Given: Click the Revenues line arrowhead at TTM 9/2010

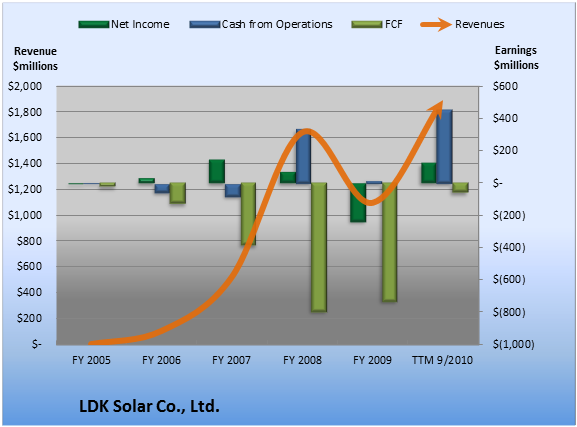Looking at the screenshot, I should pyautogui.click(x=436, y=108).
